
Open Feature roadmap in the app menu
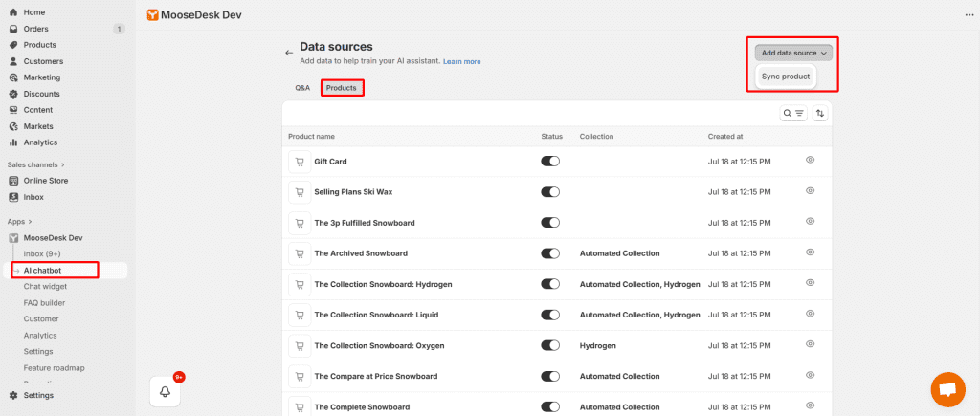pos(54,368)
